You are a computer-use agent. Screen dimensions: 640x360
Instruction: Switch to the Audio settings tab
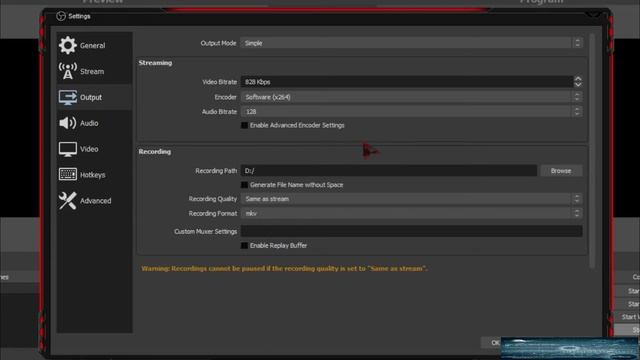94,123
